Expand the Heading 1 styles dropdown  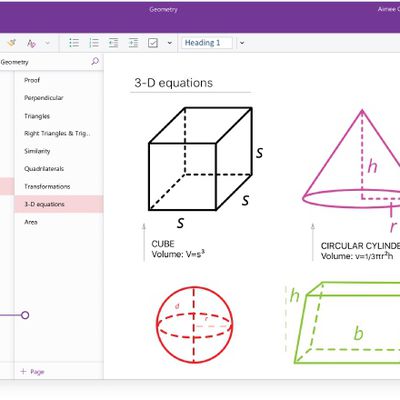(242, 43)
